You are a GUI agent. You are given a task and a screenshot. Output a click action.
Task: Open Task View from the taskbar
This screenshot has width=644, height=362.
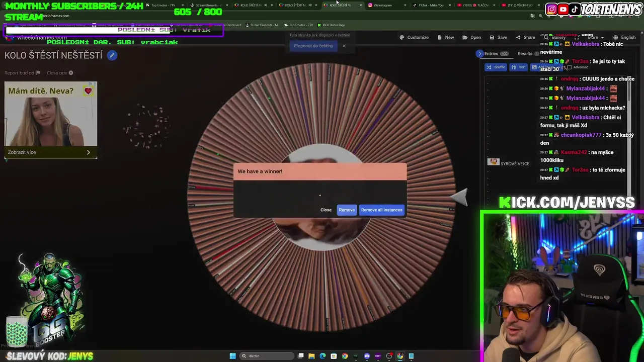pyautogui.click(x=300, y=356)
